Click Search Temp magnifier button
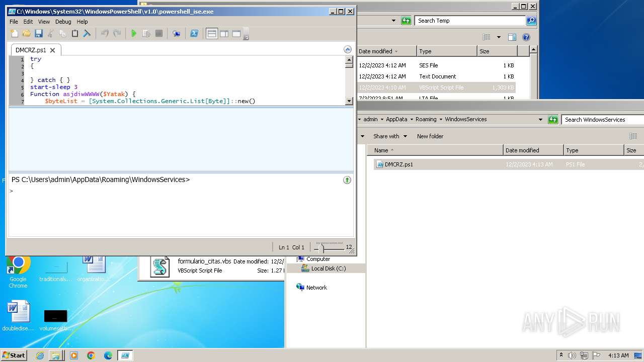This screenshot has width=644, height=362. pos(531,21)
